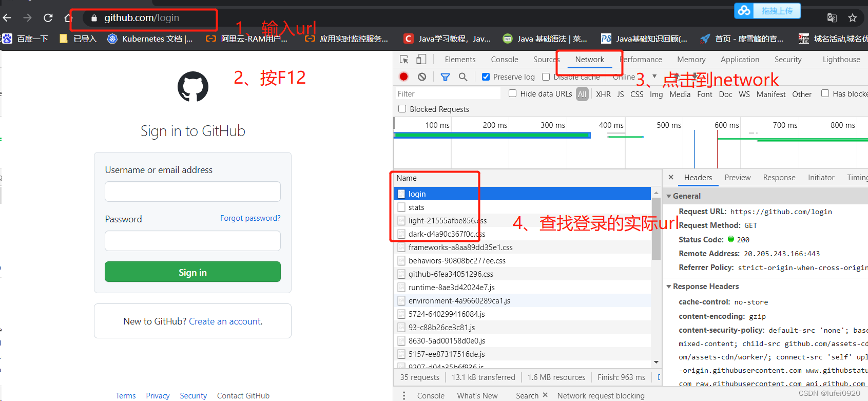Open the Privacy footer link
This screenshot has height=401, width=868.
point(158,395)
